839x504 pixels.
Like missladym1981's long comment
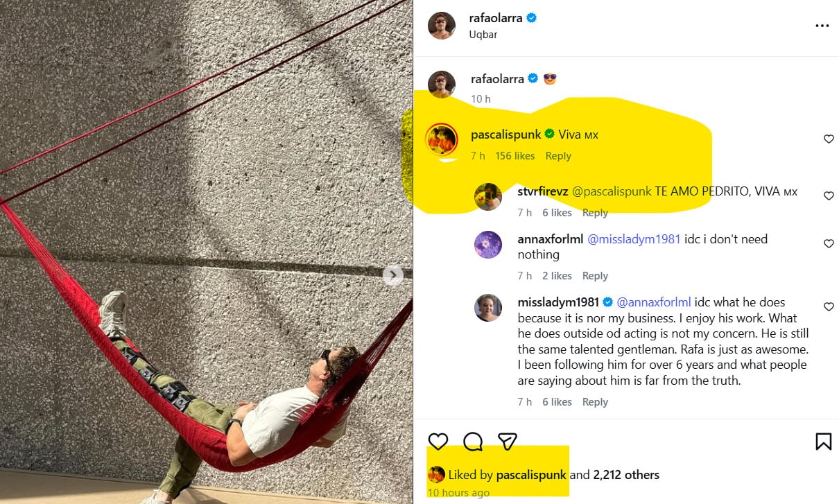pyautogui.click(x=829, y=306)
